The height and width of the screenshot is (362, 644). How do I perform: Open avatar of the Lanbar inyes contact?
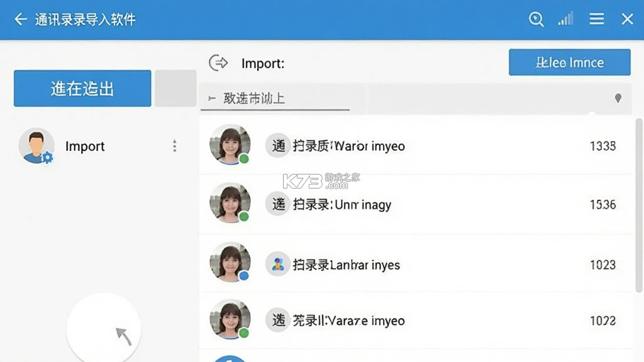[x=230, y=262]
